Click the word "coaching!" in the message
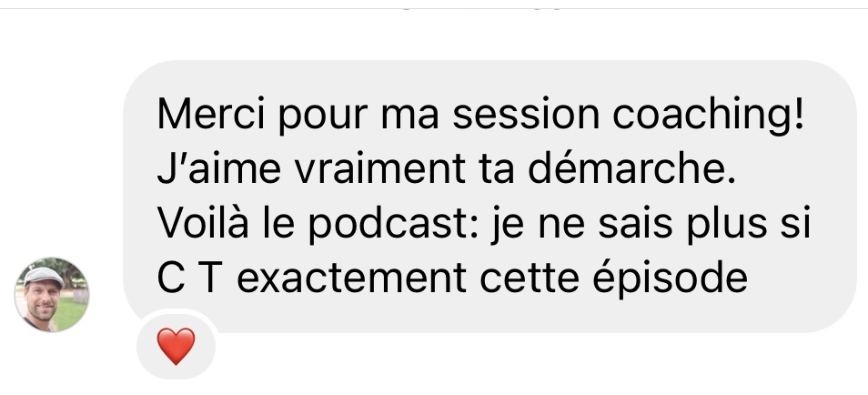This screenshot has height=395, width=868. (708, 116)
